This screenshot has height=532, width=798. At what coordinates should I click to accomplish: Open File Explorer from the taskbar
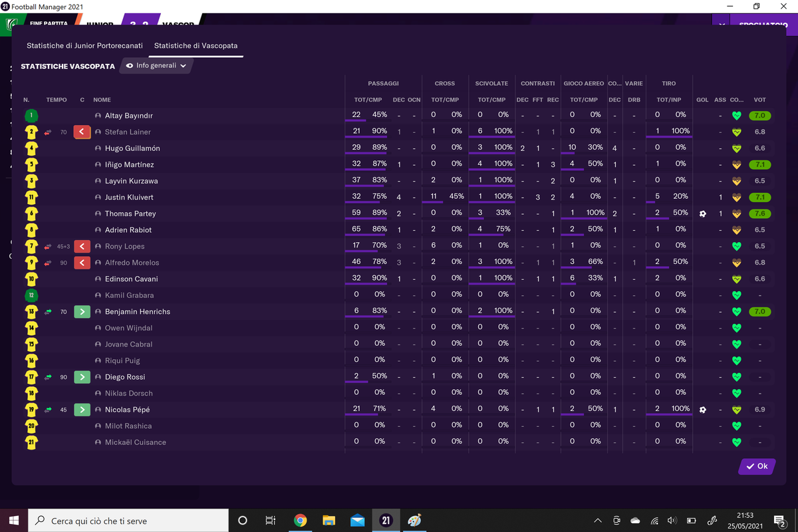click(329, 521)
